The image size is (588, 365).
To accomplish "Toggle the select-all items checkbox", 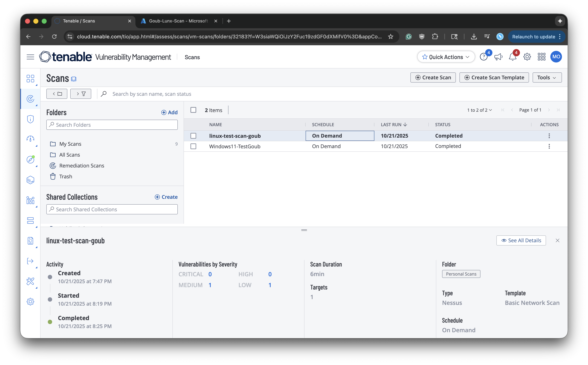I will click(x=193, y=110).
